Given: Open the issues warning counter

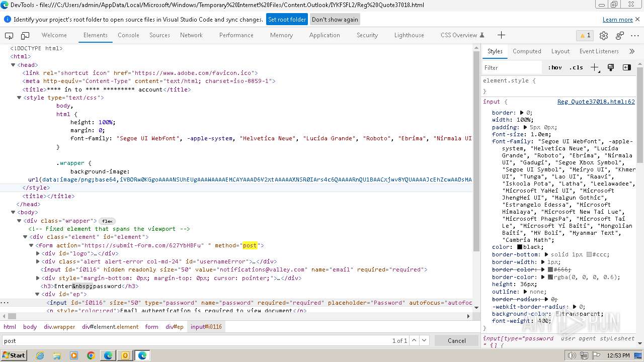Looking at the screenshot, I should click(585, 35).
